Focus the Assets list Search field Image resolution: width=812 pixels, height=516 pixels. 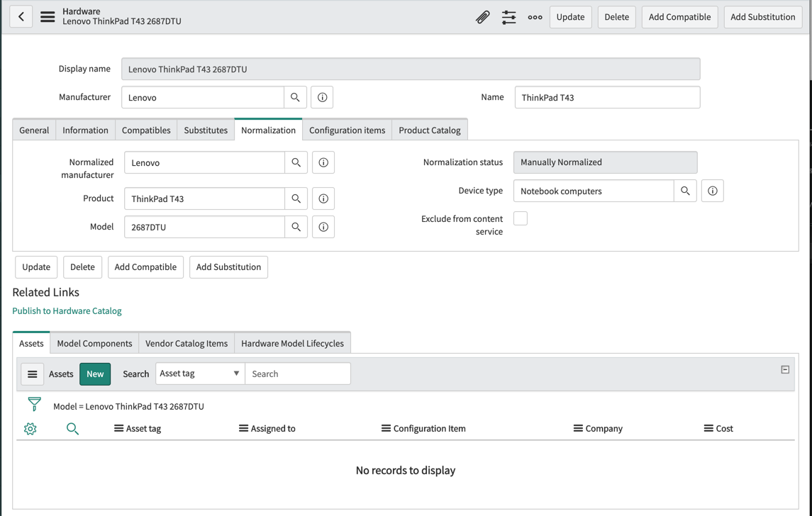(x=298, y=374)
